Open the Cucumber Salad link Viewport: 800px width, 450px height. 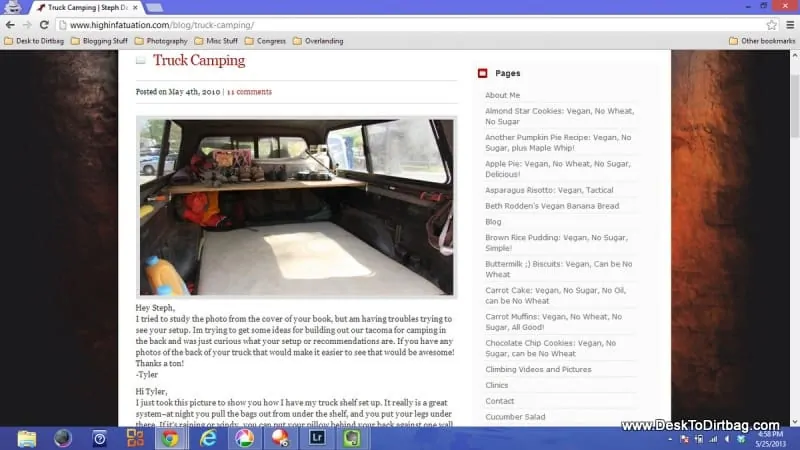[x=515, y=417]
